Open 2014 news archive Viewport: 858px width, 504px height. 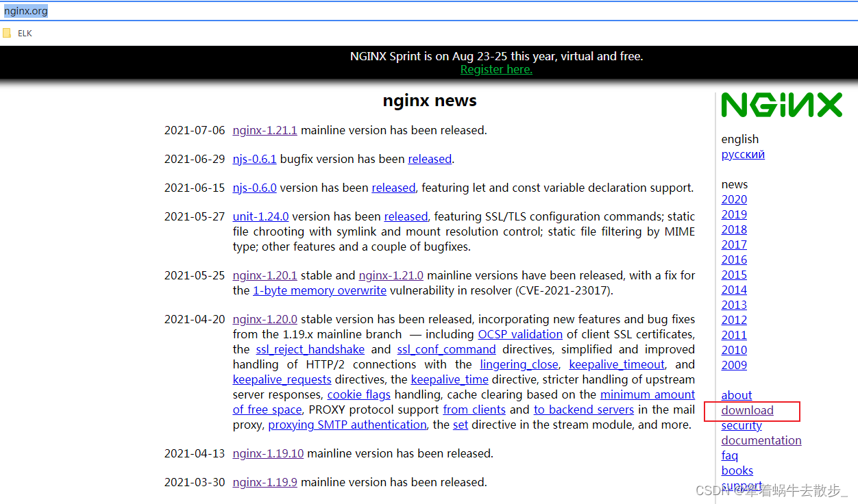point(734,290)
